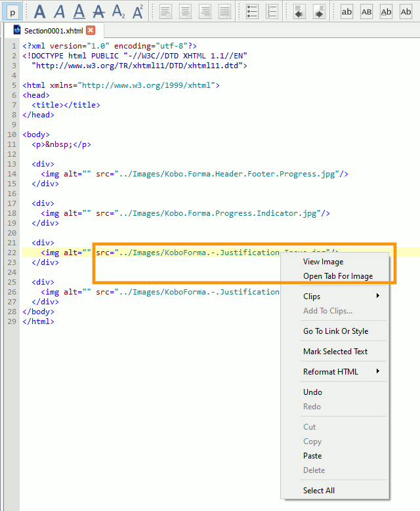
Task: Click the DOCTYPE declaration on line 2
Action: [x=135, y=56]
